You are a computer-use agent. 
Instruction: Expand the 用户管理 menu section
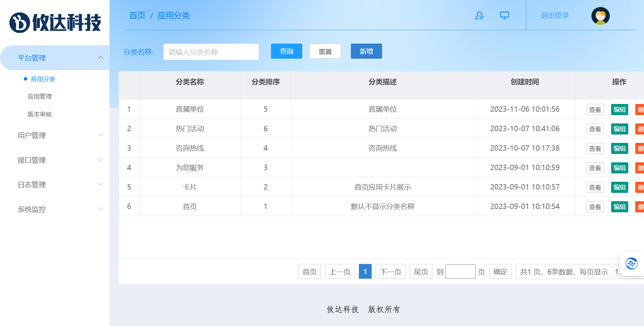(55, 135)
